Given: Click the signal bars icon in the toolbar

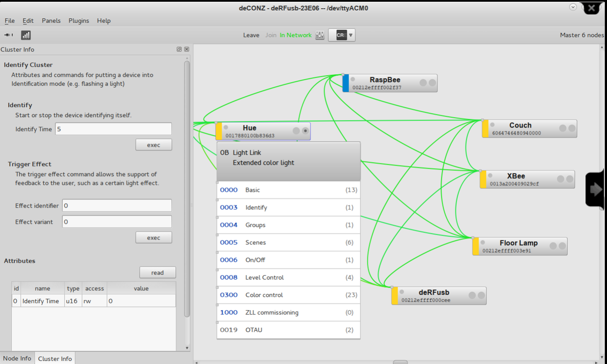Looking at the screenshot, I should [26, 35].
